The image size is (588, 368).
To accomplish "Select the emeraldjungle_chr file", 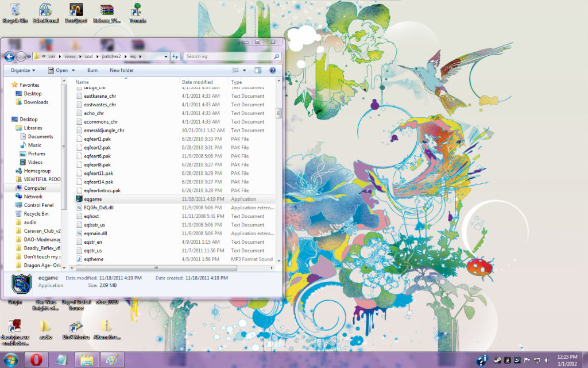I will [175, 131].
